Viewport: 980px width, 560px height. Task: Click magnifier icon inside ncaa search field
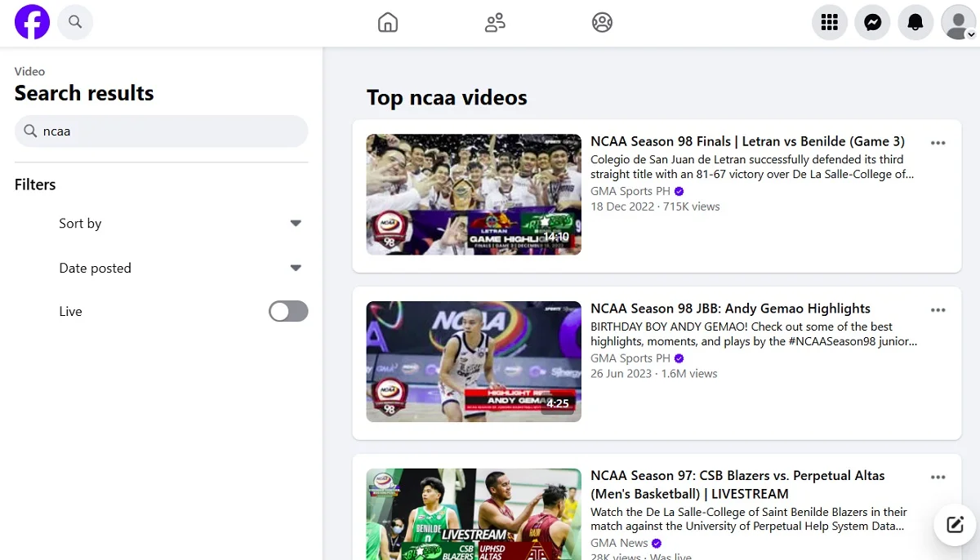[30, 131]
